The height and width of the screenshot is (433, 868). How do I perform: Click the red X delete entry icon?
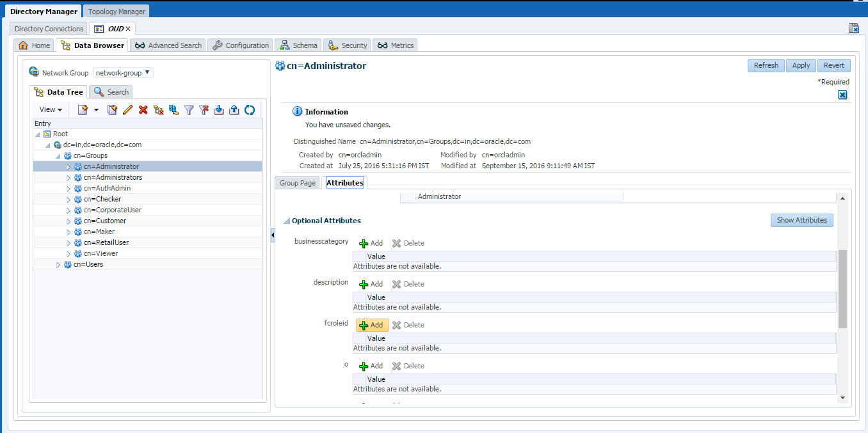pos(143,110)
